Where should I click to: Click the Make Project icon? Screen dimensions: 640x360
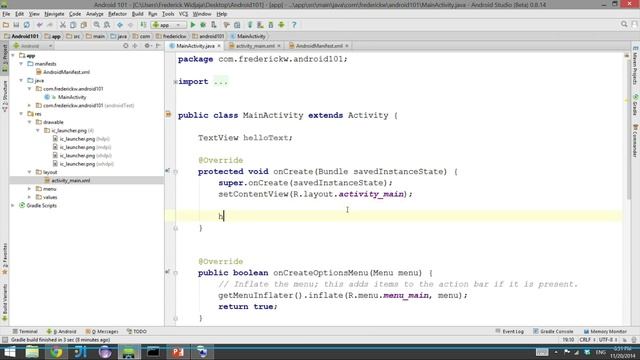click(143, 25)
